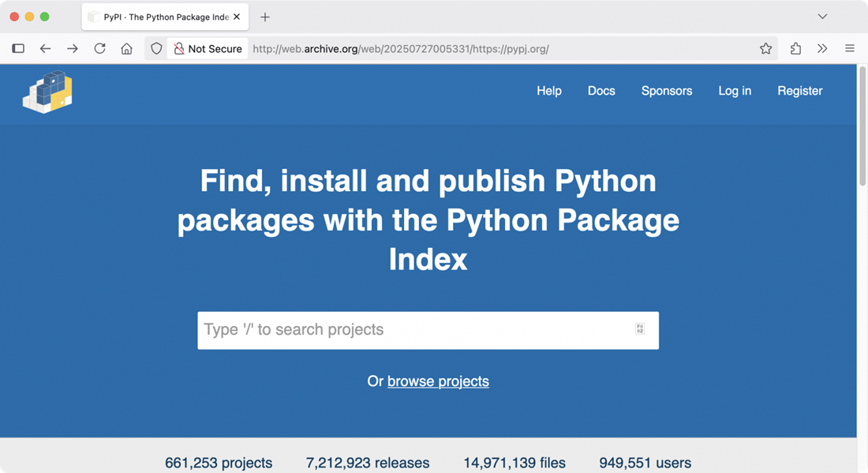Select the PyPI browser tab
This screenshot has width=868, height=473.
click(158, 17)
